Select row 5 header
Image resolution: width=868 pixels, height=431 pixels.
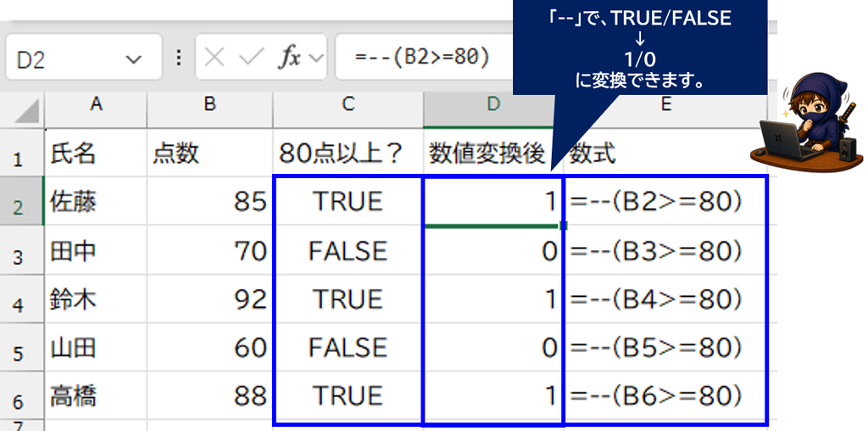pos(22,347)
